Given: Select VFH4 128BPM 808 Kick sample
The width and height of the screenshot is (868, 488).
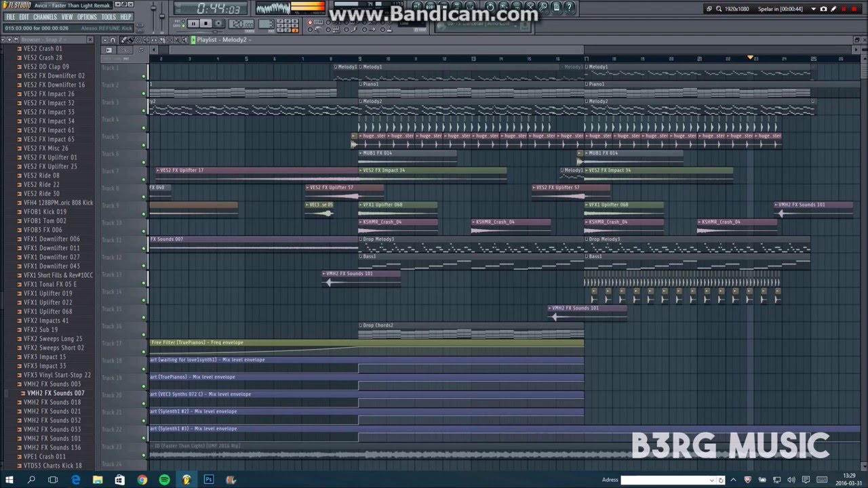Looking at the screenshot, I should click(x=58, y=203).
